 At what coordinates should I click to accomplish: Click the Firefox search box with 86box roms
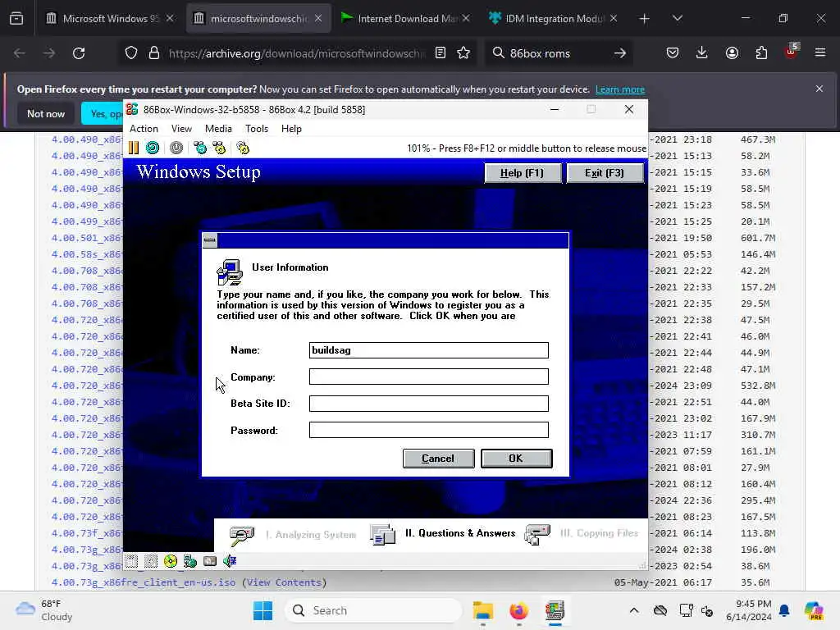pos(557,53)
